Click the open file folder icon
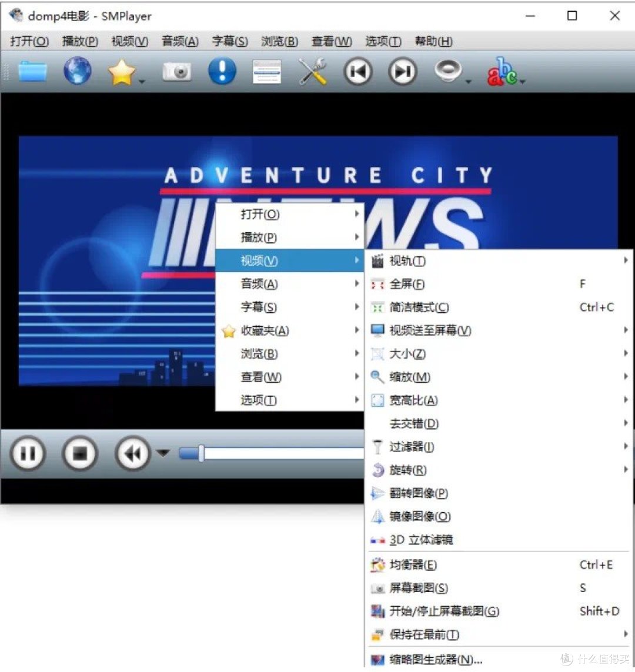This screenshot has width=635, height=672. click(32, 72)
